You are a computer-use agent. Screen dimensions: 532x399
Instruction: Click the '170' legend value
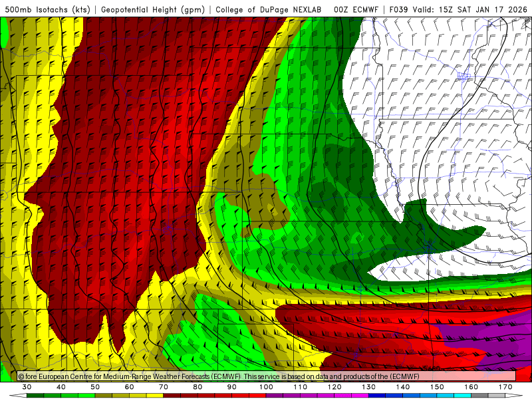pos(505,387)
